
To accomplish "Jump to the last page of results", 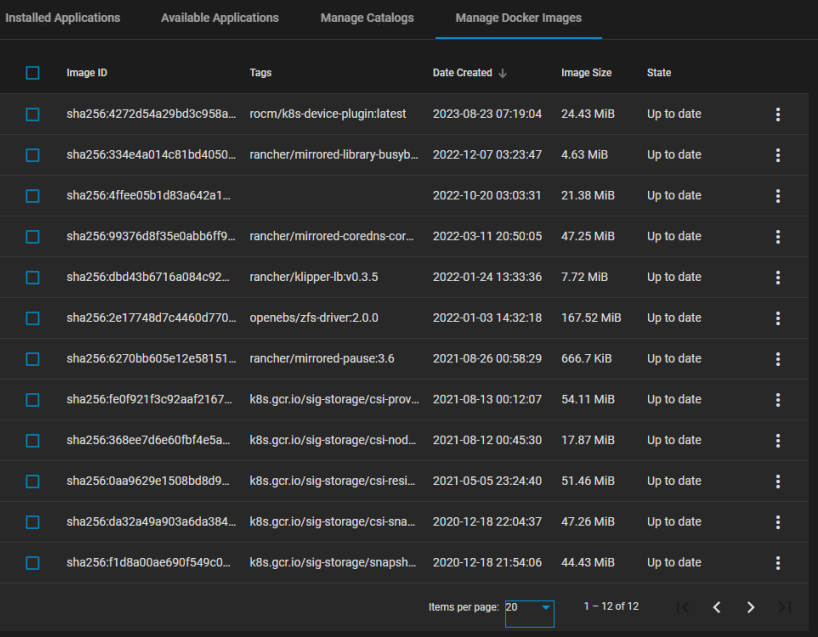I will point(784,607).
